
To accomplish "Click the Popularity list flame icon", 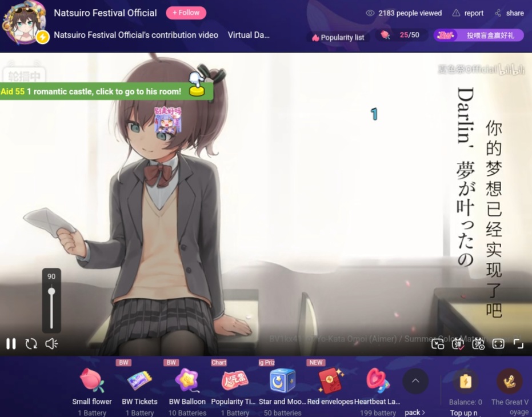I will 315,37.
